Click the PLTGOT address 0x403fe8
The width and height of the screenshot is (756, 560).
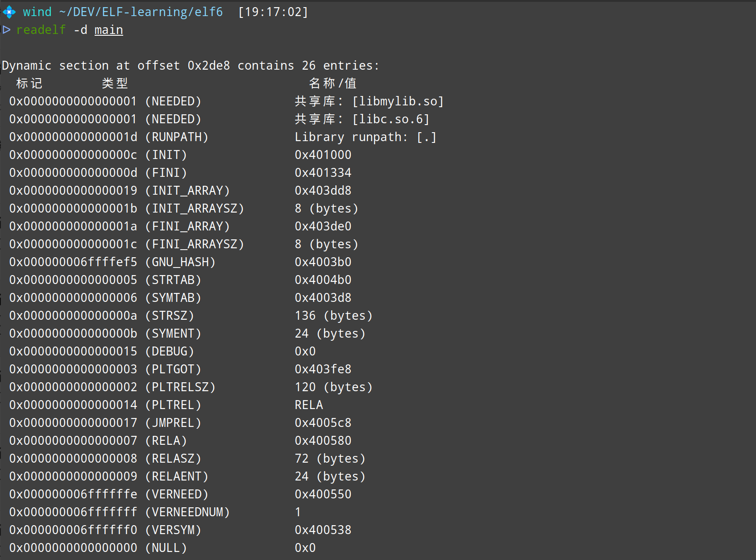(x=323, y=369)
